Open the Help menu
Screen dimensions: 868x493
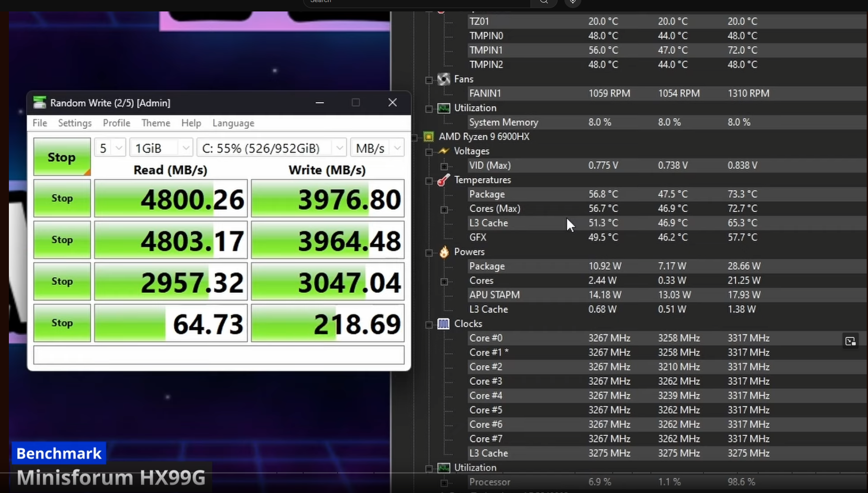click(191, 123)
